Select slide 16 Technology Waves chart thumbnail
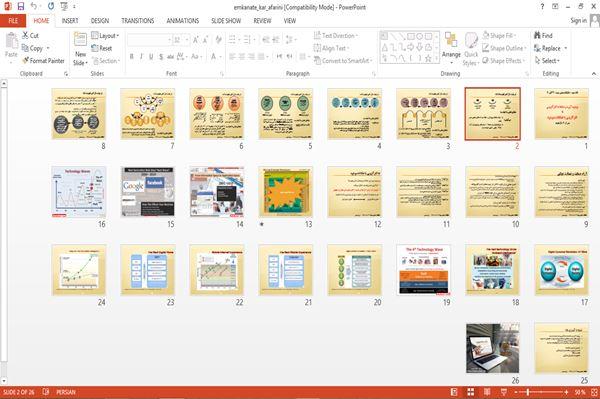This screenshot has height=399, width=600. [x=79, y=192]
